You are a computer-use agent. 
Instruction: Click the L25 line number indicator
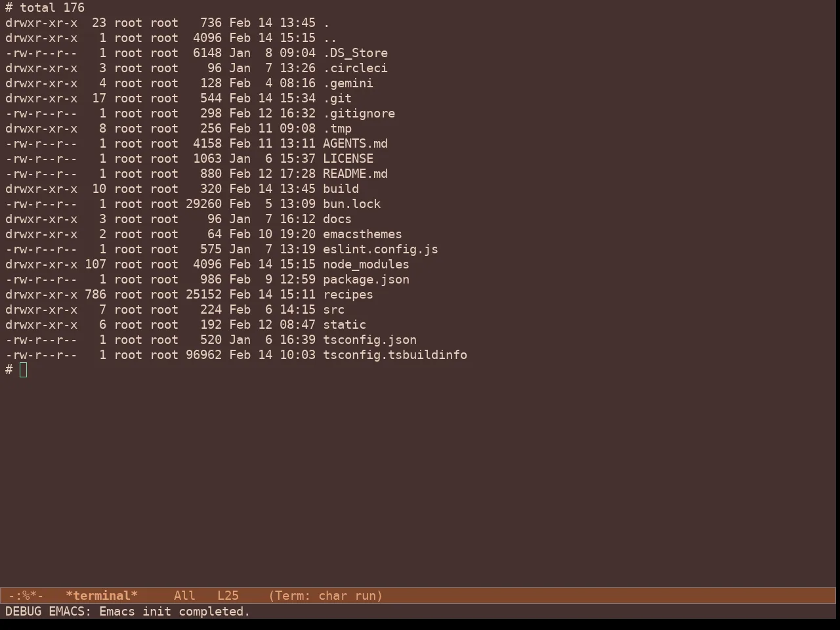point(228,596)
